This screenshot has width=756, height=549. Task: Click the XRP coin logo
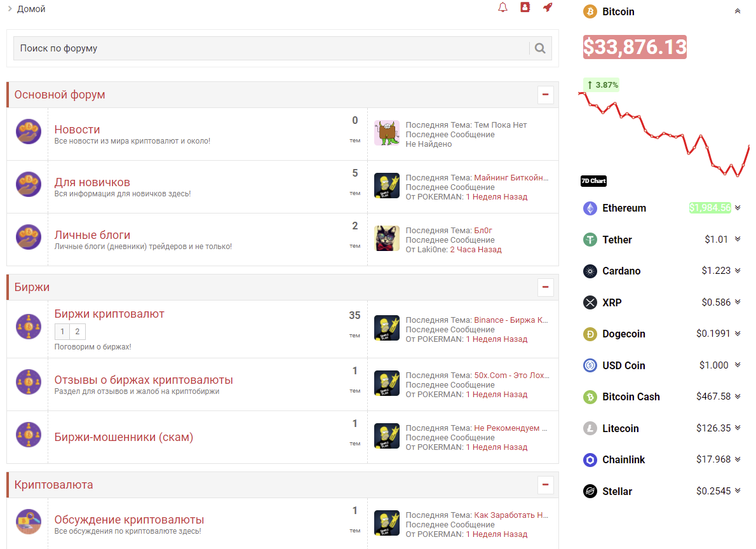tap(590, 302)
